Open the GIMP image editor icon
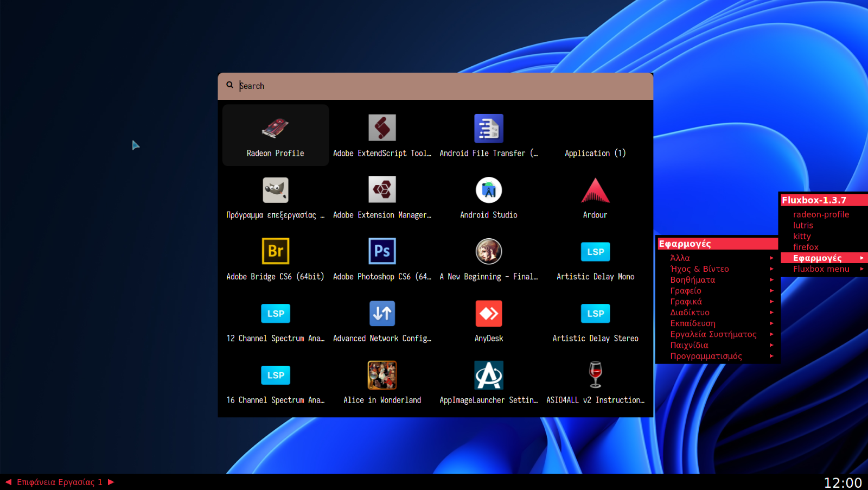This screenshot has width=868, height=490. [276, 190]
